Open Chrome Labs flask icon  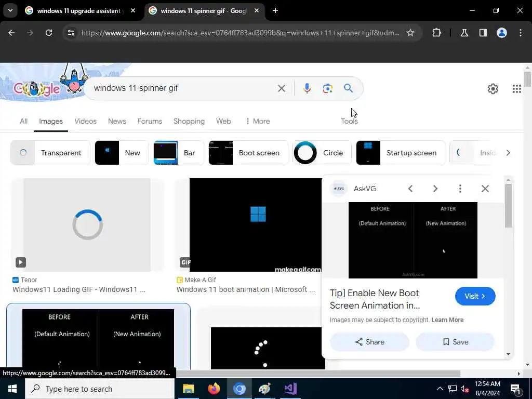coord(464,33)
